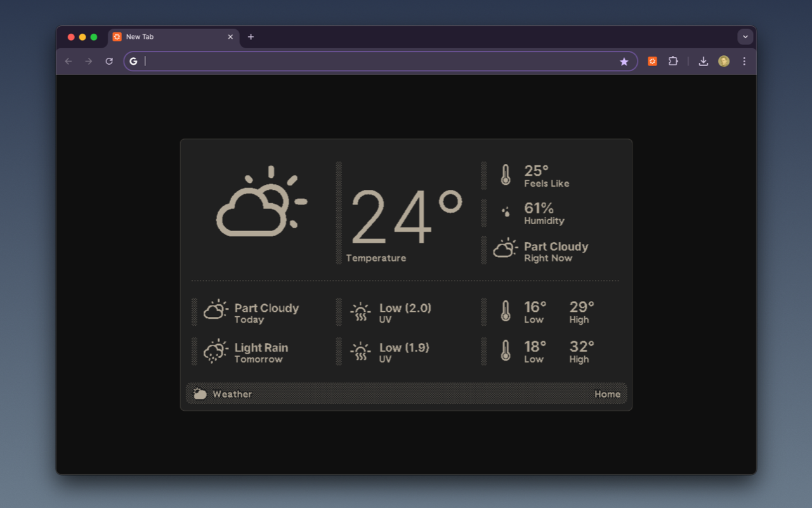Click the 24 degrees temperature display
Screen dimensions: 812x508
pos(406,216)
